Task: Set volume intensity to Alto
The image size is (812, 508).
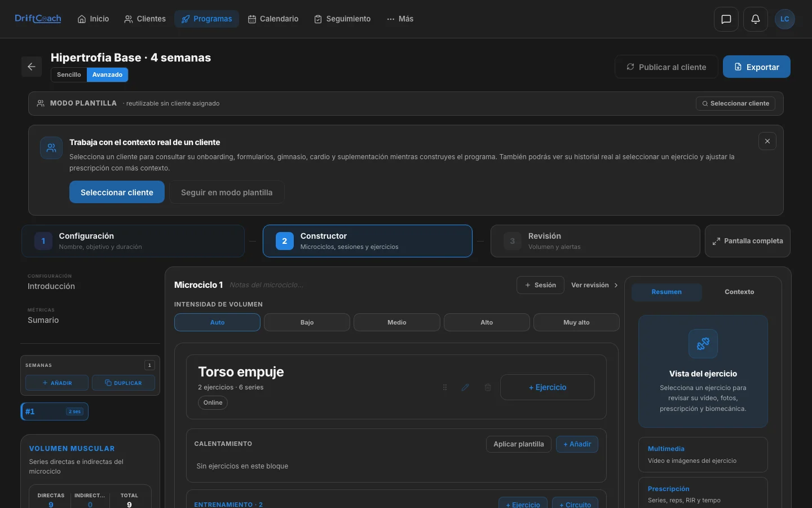Action: [487, 322]
